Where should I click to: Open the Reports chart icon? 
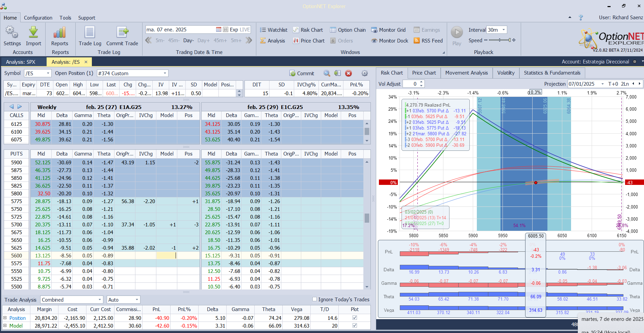click(59, 33)
